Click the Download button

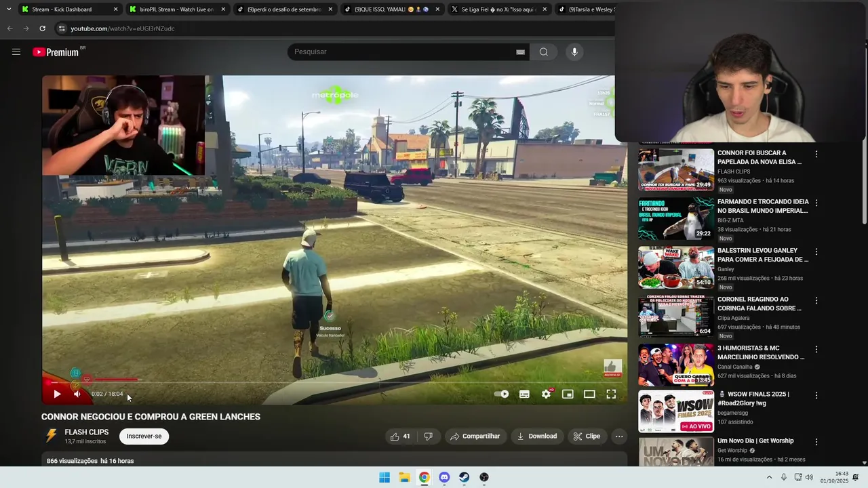click(x=536, y=436)
